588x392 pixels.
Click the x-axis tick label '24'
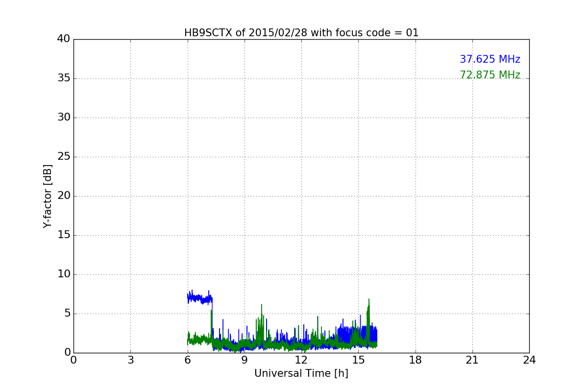[529, 360]
